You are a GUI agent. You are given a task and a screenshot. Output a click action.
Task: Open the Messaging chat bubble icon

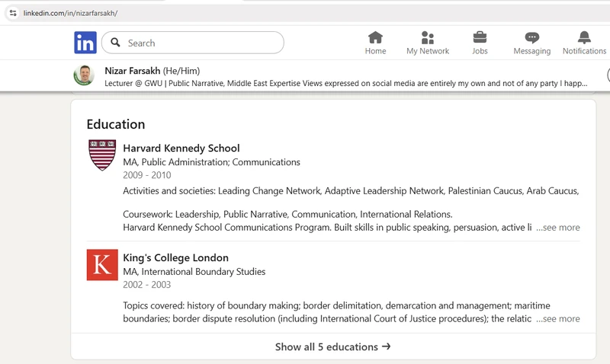click(531, 37)
